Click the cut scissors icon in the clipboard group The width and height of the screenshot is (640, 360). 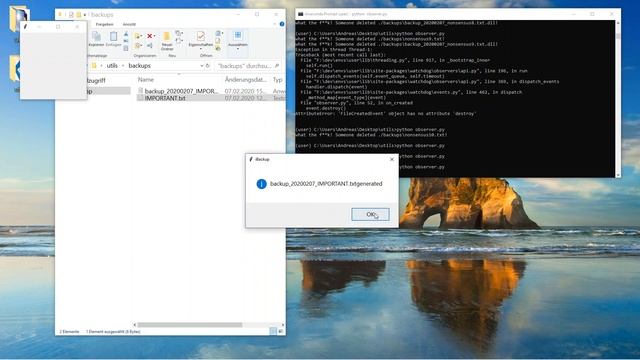(126, 34)
